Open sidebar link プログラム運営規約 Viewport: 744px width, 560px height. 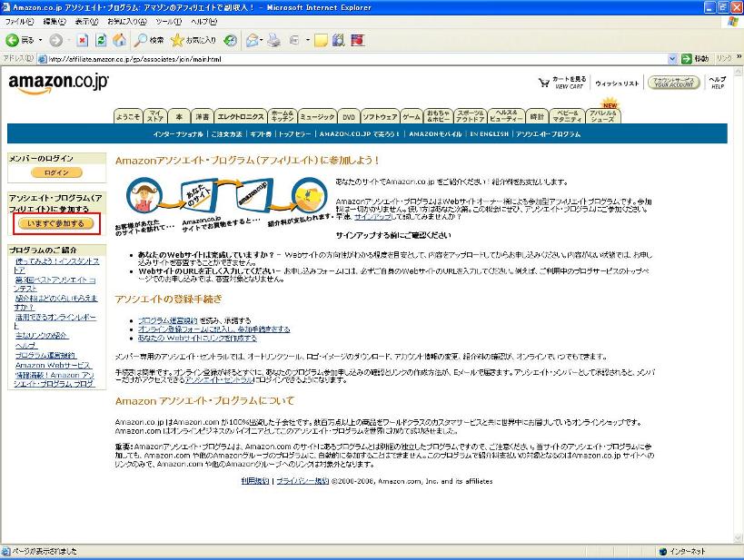45,355
